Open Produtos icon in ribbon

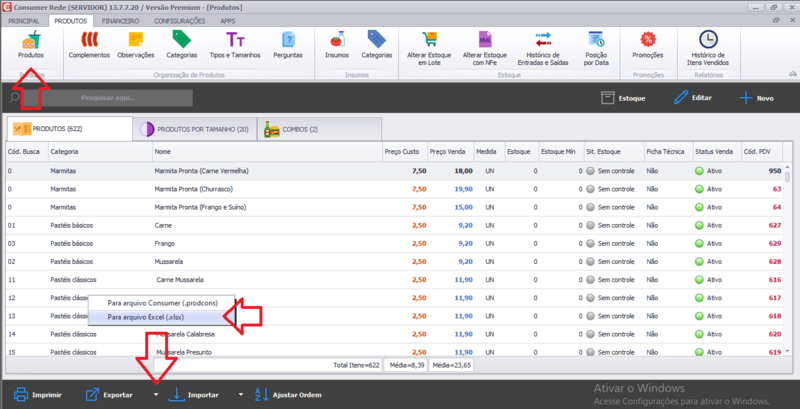[x=31, y=45]
